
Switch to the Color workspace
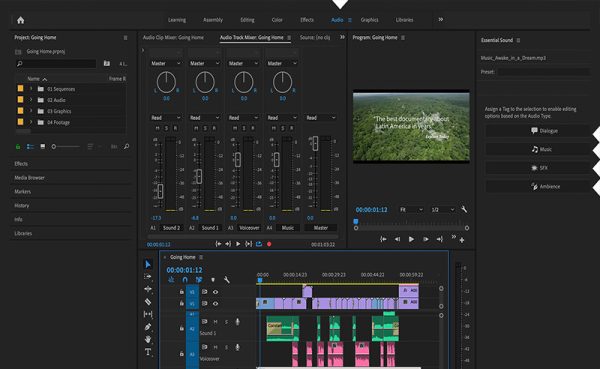point(277,20)
